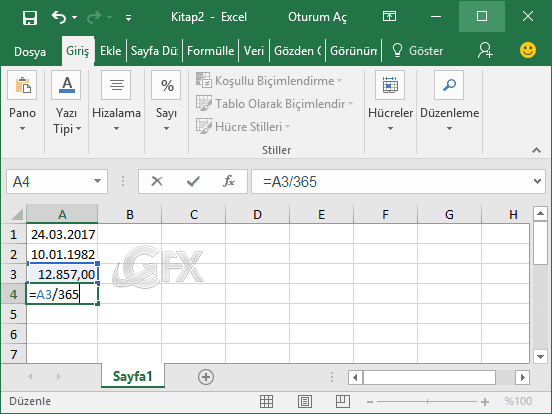Click vertical scrollbar down arrow
The height and width of the screenshot is (414, 552).
coord(540,356)
